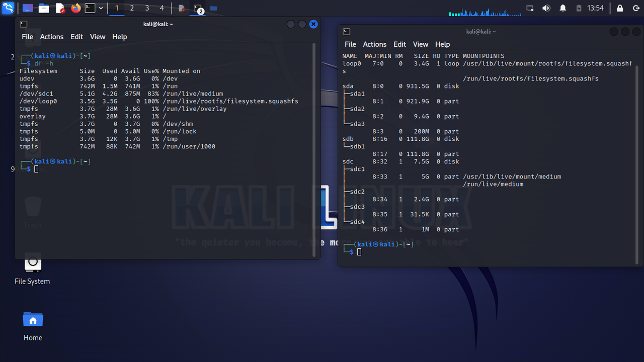This screenshot has height=362, width=644.
Task: Launch the text editor panel launcher
Action: tap(60, 8)
